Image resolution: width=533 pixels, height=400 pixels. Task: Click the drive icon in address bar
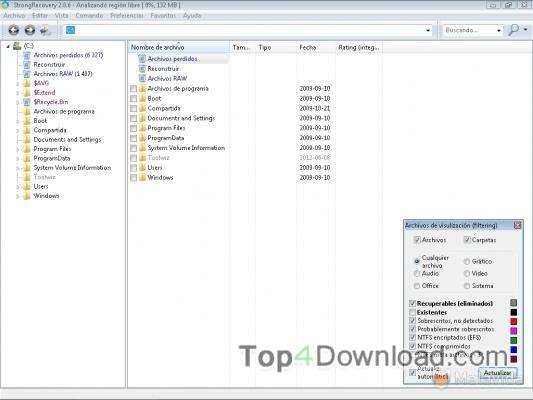tap(70, 30)
